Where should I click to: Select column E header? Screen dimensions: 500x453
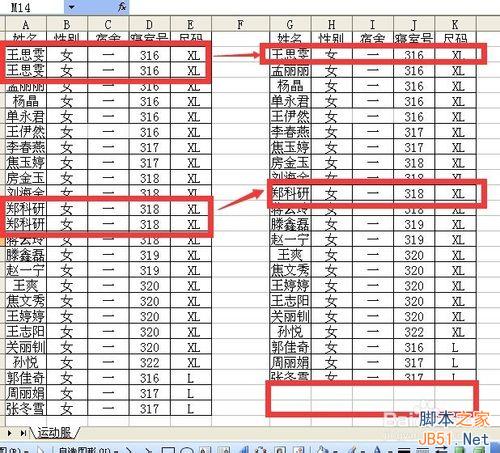191,25
